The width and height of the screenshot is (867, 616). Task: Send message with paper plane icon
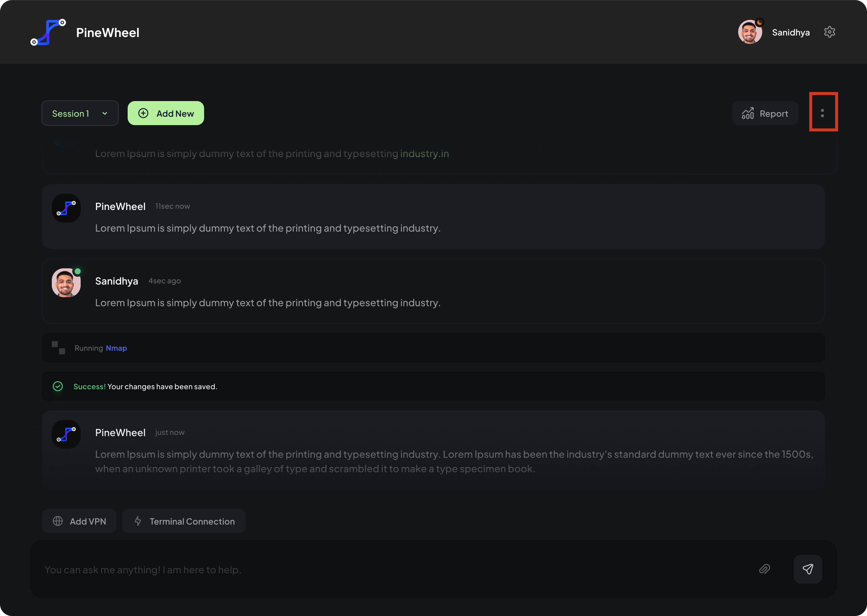(808, 569)
